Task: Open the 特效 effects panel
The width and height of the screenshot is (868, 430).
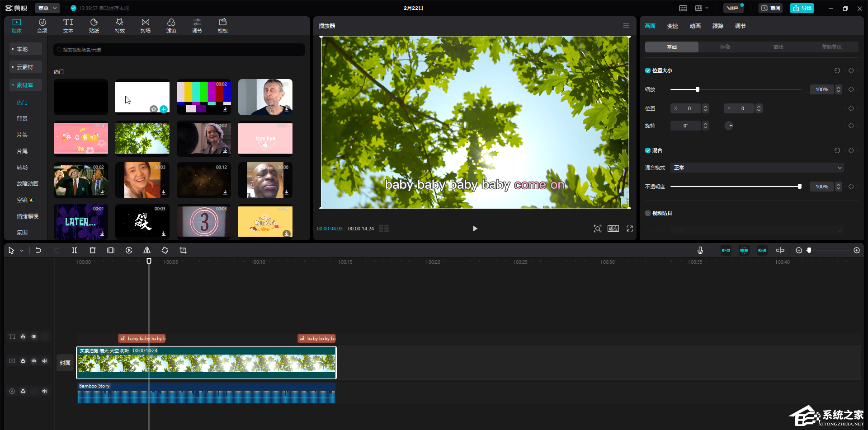Action: click(119, 25)
